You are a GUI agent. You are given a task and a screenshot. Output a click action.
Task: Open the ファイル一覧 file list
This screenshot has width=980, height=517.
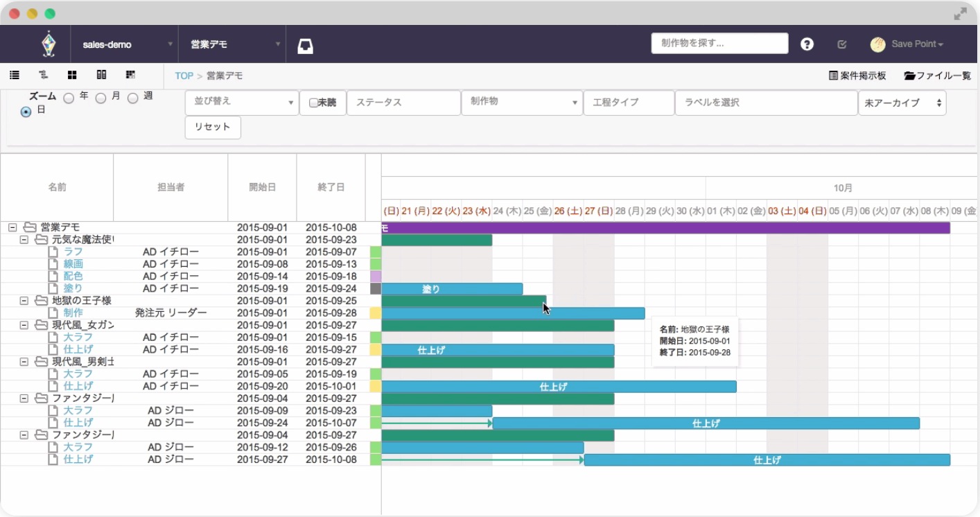pos(937,76)
